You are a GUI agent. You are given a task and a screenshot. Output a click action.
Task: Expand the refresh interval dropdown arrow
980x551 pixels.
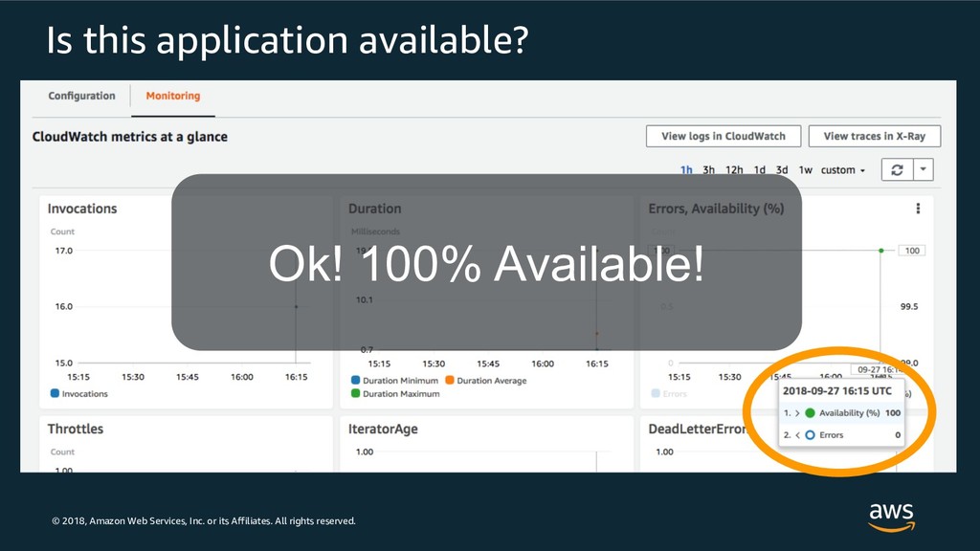pyautogui.click(x=924, y=170)
